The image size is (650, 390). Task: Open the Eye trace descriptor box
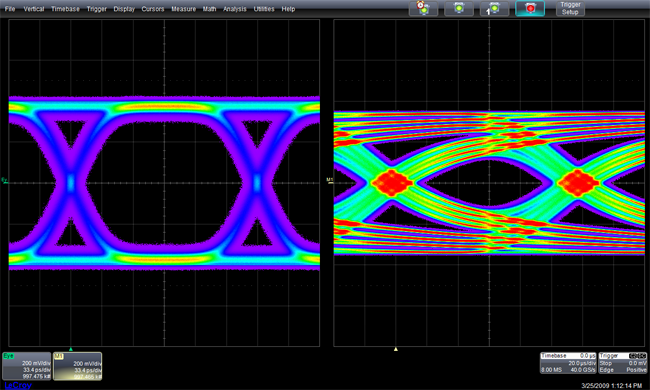tap(27, 366)
